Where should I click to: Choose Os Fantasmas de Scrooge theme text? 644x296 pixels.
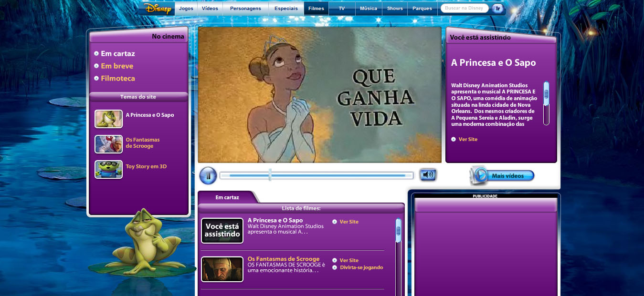143,143
